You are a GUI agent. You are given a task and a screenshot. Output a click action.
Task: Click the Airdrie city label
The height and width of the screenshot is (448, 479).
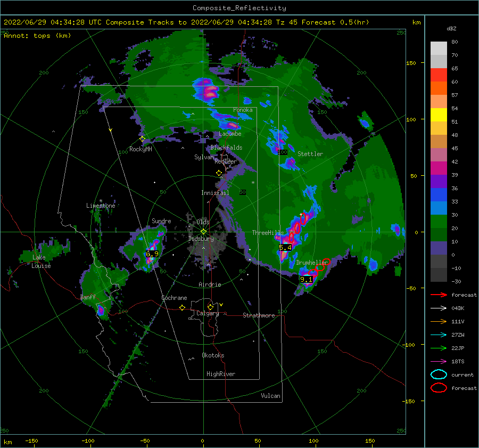[x=210, y=284]
